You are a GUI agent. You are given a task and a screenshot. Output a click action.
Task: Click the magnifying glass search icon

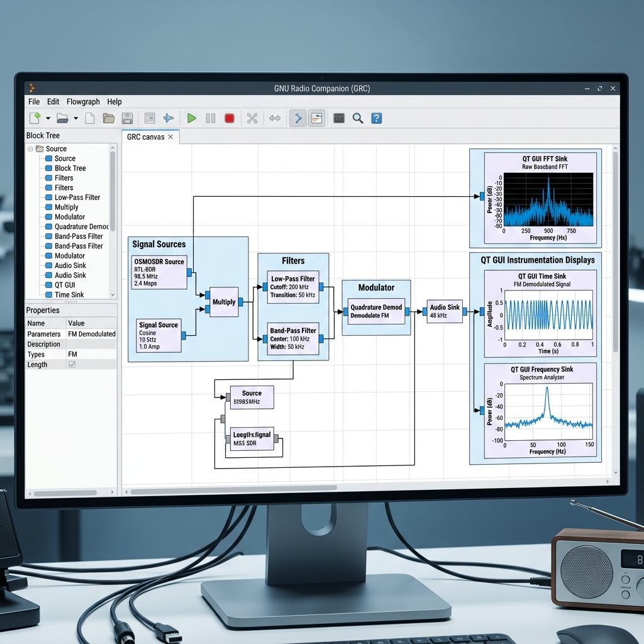[x=358, y=118]
